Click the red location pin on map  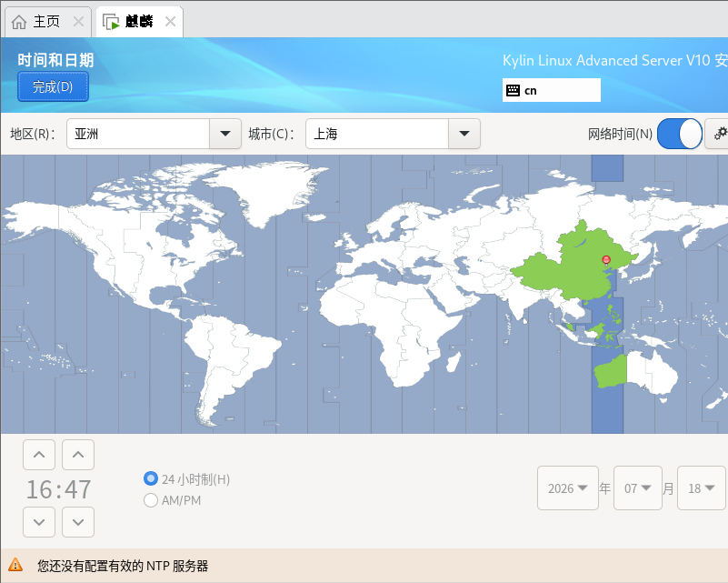click(606, 261)
